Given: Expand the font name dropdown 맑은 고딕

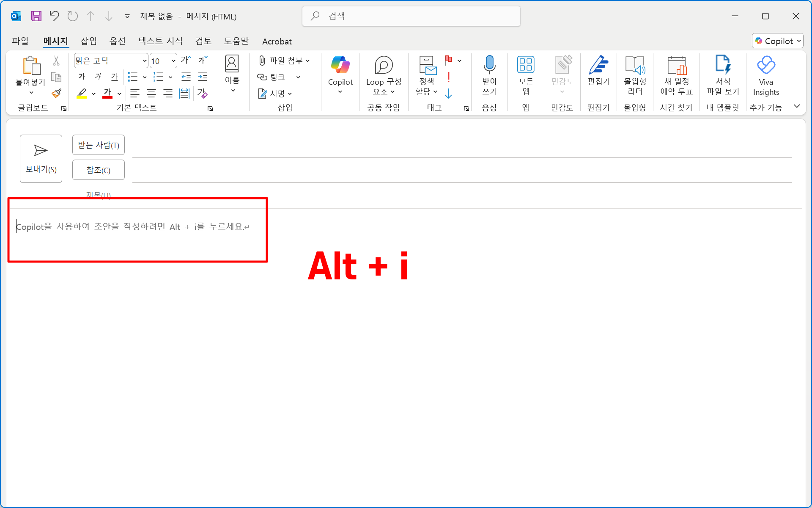Looking at the screenshot, I should (145, 61).
